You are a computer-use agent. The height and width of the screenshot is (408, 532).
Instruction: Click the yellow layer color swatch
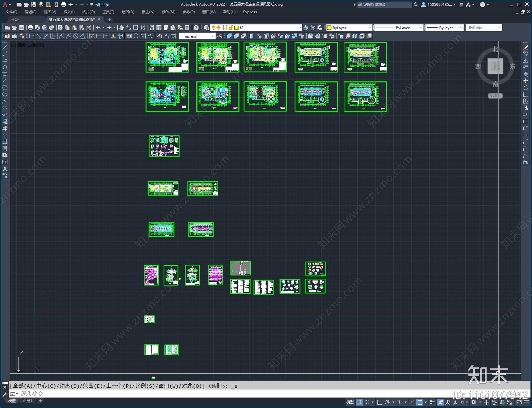coord(237,28)
